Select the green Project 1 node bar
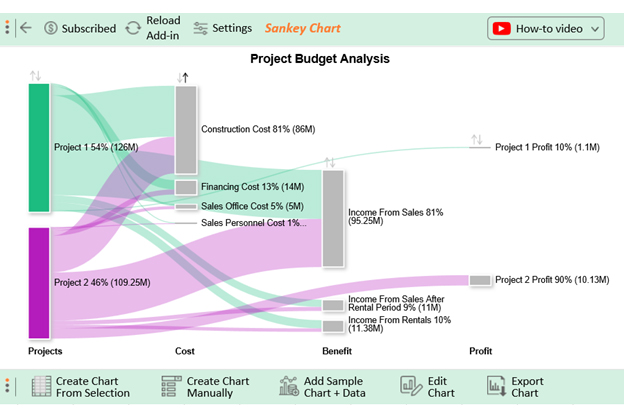 tap(39, 148)
